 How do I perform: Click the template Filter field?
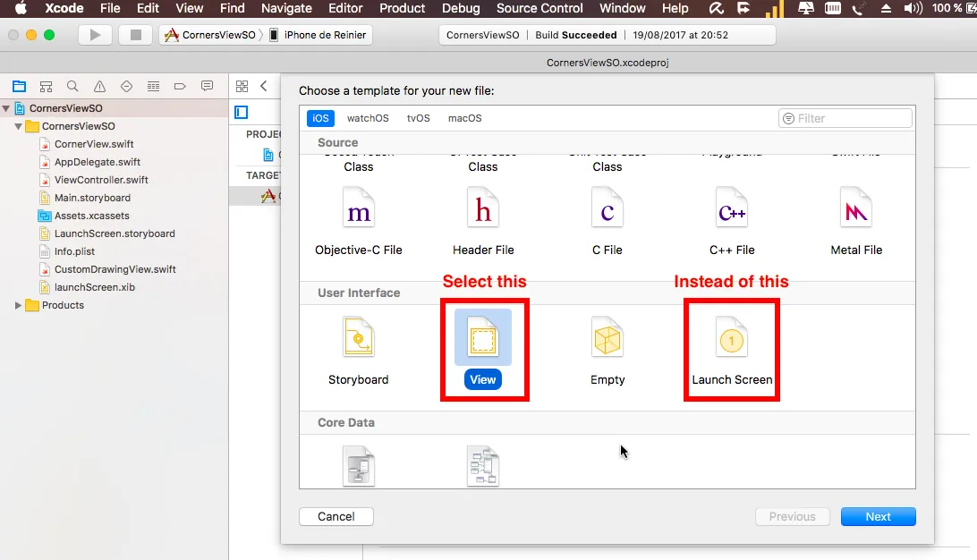pos(845,118)
